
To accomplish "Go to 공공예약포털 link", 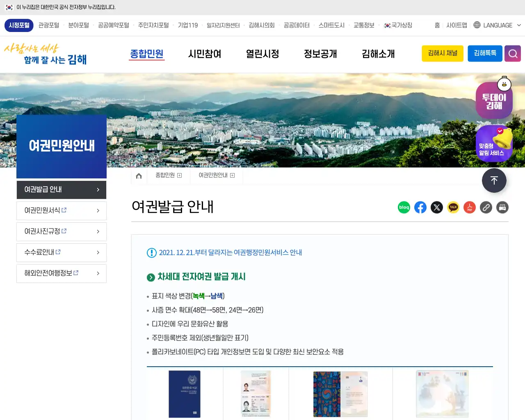I will pos(114,25).
